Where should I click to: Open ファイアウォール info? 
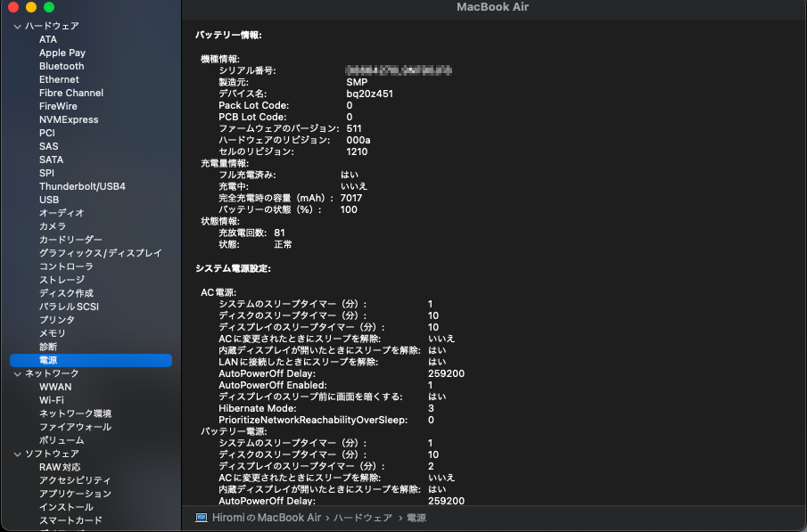coord(75,427)
